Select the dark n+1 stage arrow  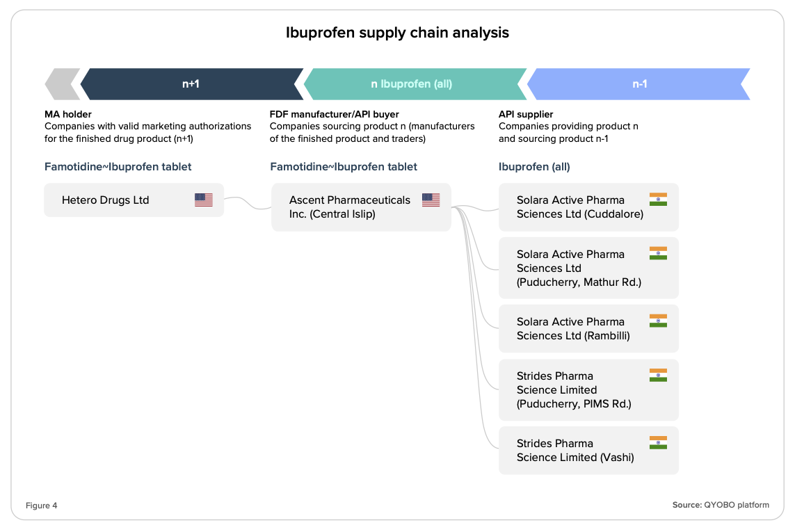(192, 84)
